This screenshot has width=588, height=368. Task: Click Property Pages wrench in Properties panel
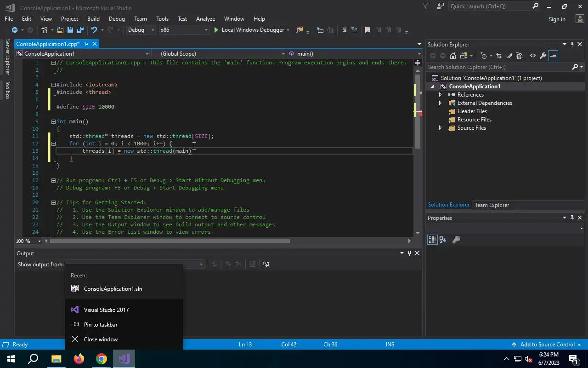pyautogui.click(x=456, y=240)
